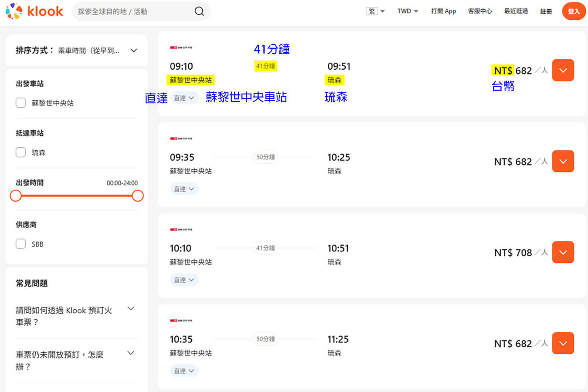Screen dimensions: 588x392
Task: Open the 打開 App menu item
Action: click(443, 11)
